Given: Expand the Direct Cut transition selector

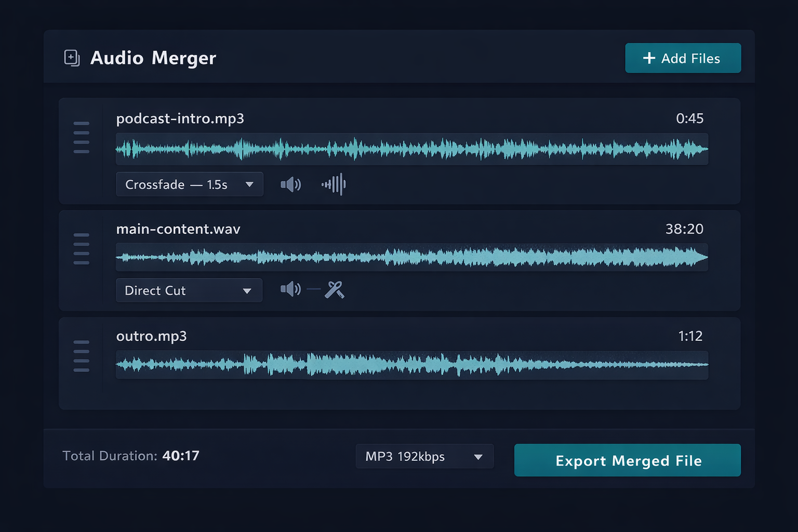Looking at the screenshot, I should pos(189,290).
